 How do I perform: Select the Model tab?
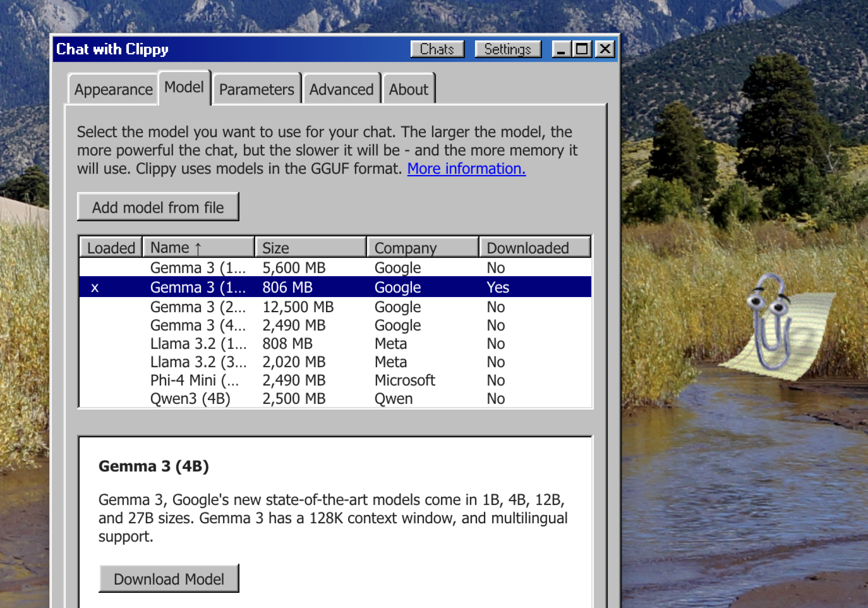184,87
